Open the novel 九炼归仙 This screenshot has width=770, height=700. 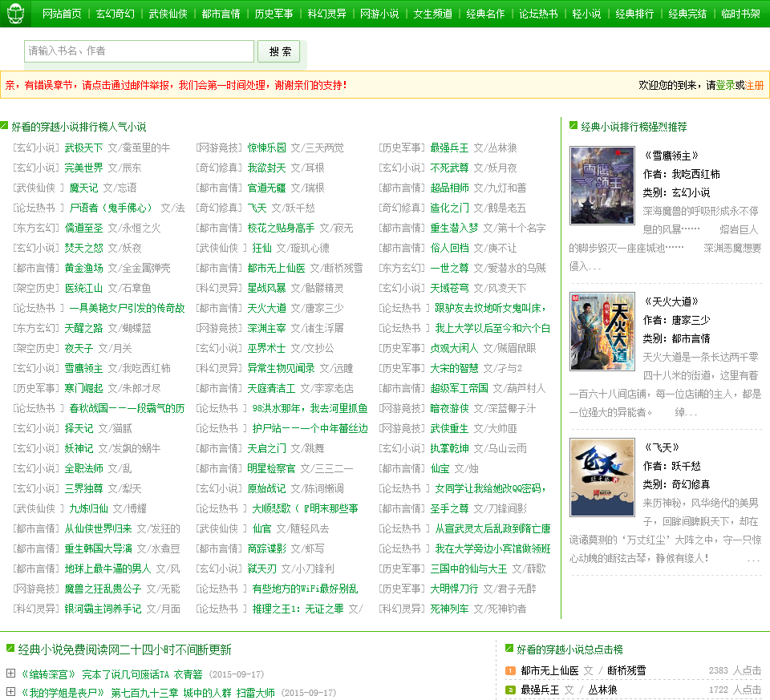[x=88, y=508]
